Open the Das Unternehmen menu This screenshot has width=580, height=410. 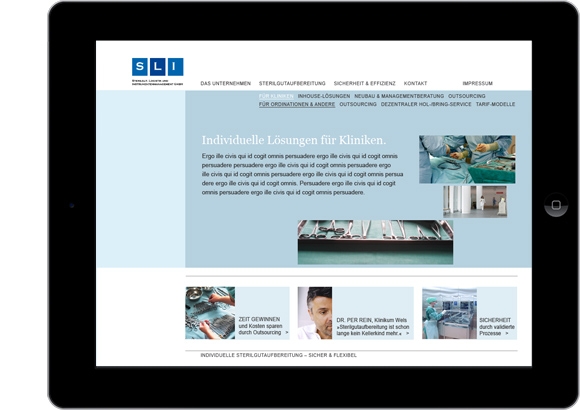click(x=226, y=84)
